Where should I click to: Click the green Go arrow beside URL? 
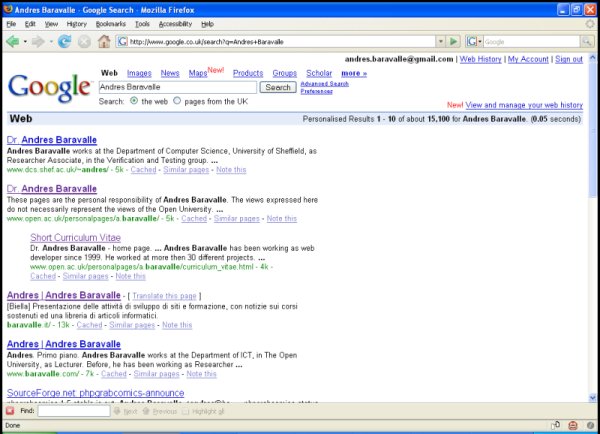point(453,41)
